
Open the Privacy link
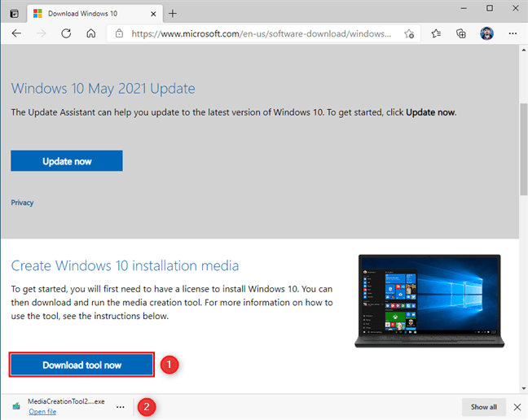22,203
